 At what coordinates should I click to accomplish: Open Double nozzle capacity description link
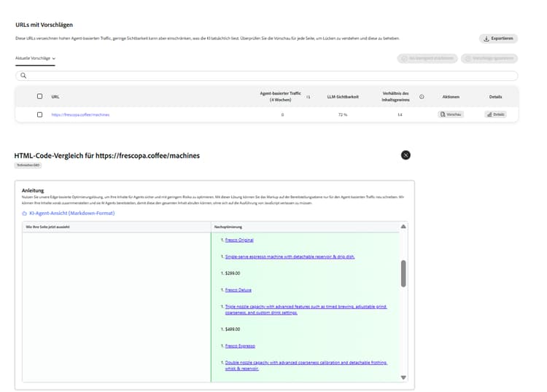tap(306, 366)
